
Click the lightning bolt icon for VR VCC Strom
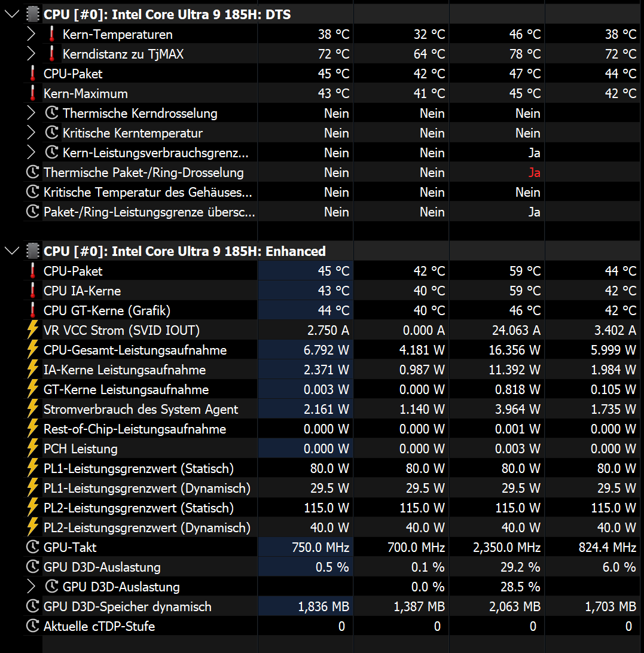[x=32, y=330]
